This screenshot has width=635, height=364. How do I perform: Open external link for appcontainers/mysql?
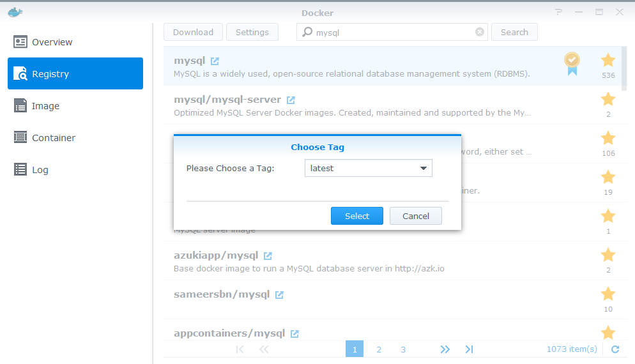(x=295, y=333)
